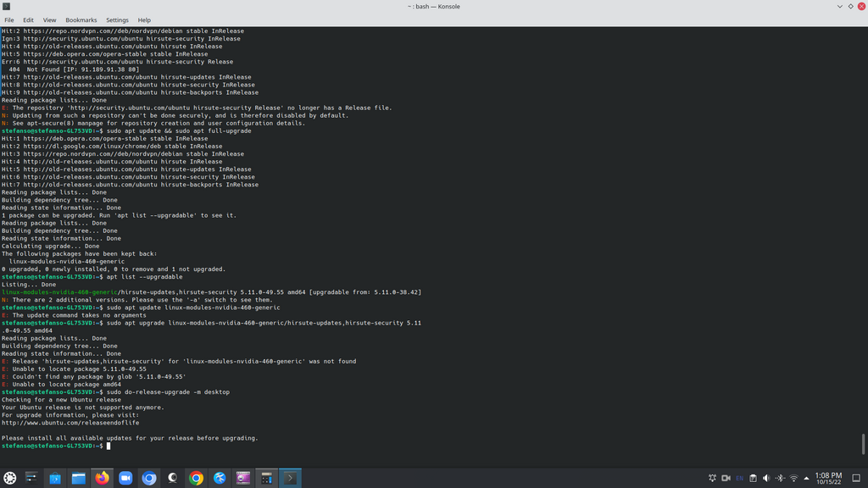Click the terminal scrollbar handle
This screenshot has height=488, width=868.
click(864, 443)
